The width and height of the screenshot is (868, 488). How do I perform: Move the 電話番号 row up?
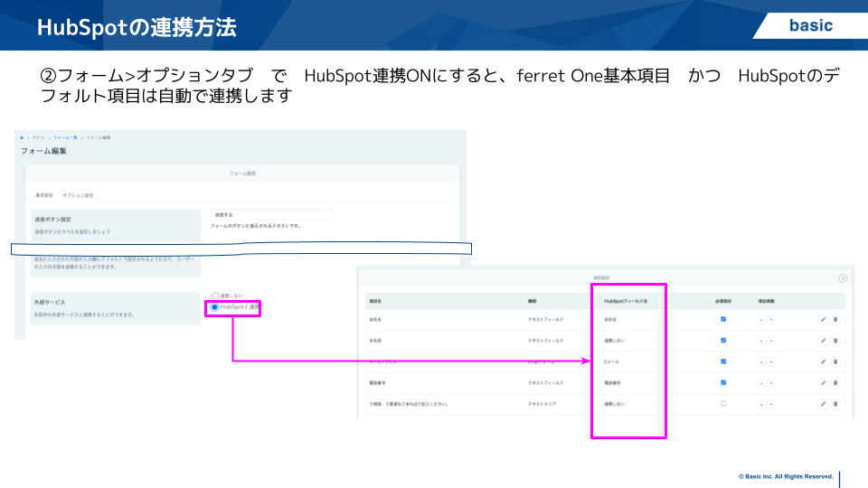[761, 383]
